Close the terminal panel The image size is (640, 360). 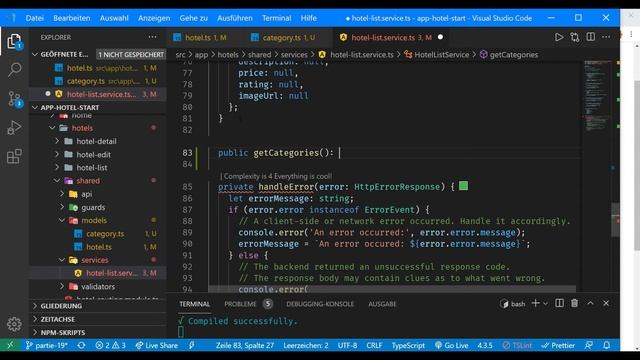(606, 303)
